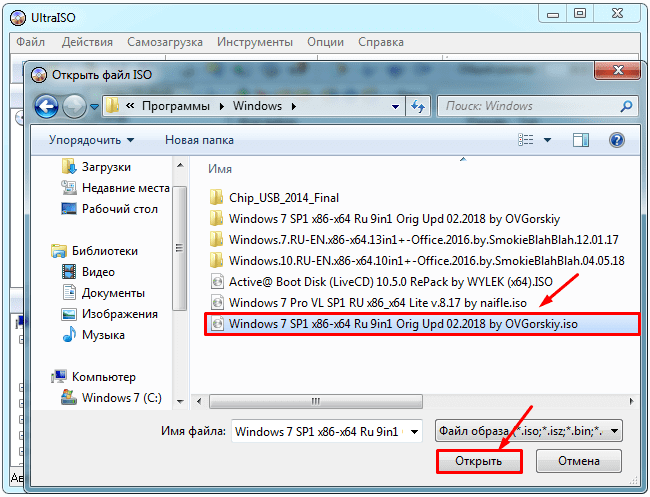The width and height of the screenshot is (650, 497).
Task: Select Windows 7 (C:) drive
Action: pyautogui.click(x=111, y=398)
